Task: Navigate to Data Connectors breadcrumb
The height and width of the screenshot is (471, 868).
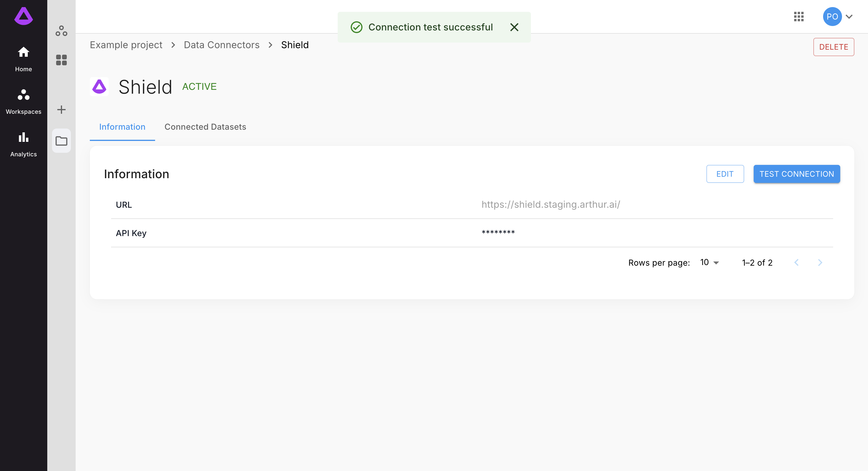Action: coord(221,45)
